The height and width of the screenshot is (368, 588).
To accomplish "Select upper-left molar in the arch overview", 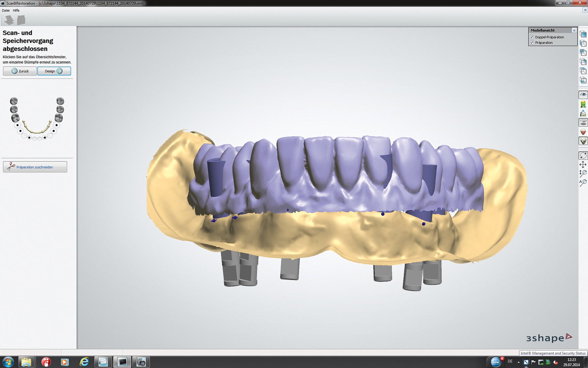I will coord(14,101).
